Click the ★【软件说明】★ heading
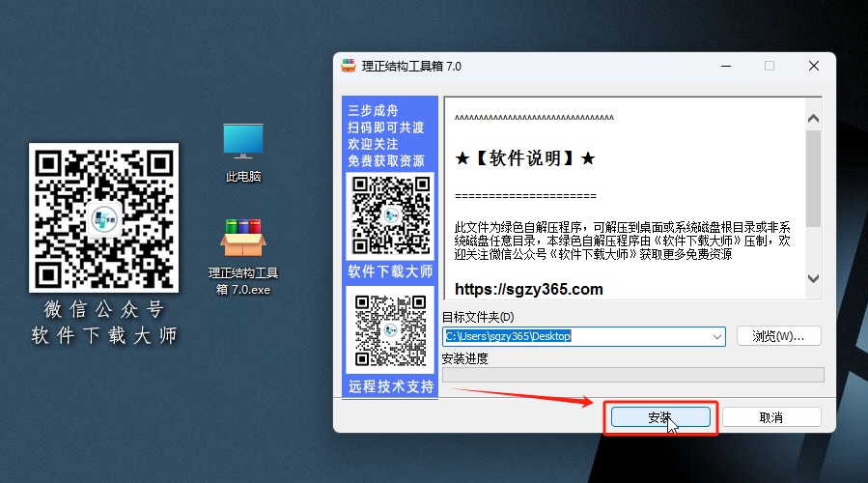Viewport: 868px width, 483px height. [525, 158]
